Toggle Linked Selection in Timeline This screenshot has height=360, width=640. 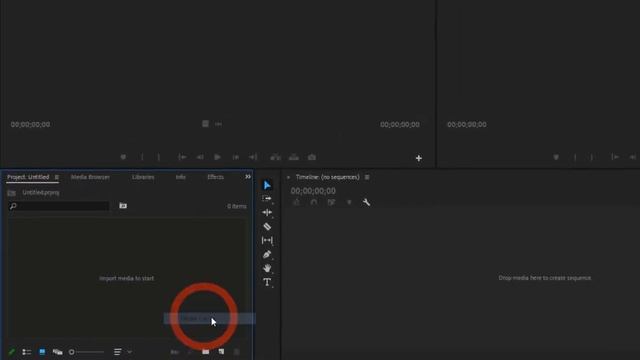(x=331, y=202)
